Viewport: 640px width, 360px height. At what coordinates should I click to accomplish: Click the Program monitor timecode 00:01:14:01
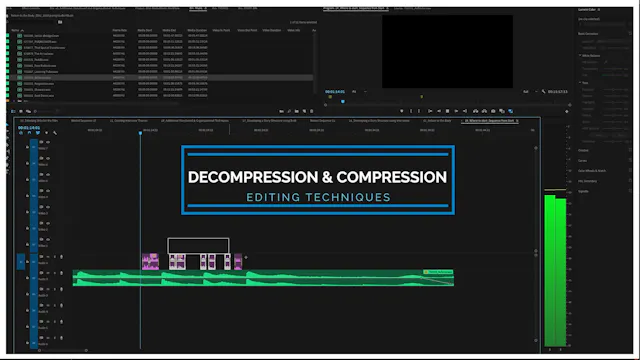tap(335, 92)
